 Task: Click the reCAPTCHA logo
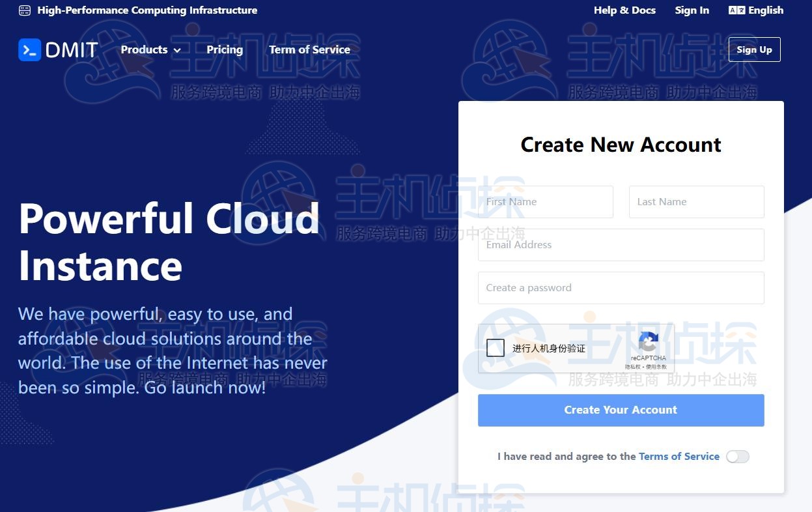pyautogui.click(x=648, y=342)
